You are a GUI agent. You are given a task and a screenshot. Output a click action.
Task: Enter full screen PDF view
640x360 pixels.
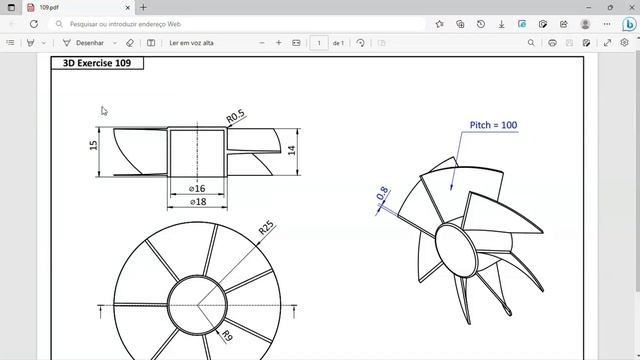pyautogui.click(x=607, y=43)
